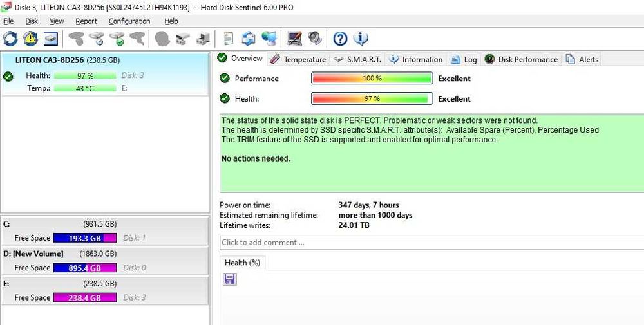Click the disk drives toolbar icon
Viewport: 644px width, 325px height.
[182, 39]
